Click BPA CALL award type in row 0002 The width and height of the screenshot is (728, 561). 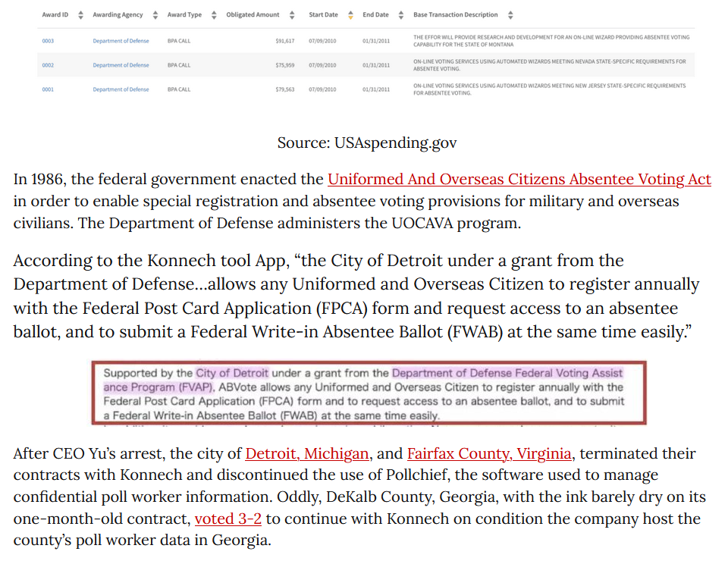click(x=179, y=65)
